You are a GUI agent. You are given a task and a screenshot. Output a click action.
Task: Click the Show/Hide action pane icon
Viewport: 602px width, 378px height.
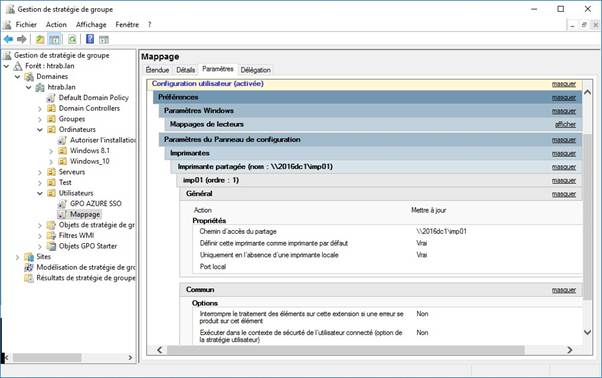point(104,39)
